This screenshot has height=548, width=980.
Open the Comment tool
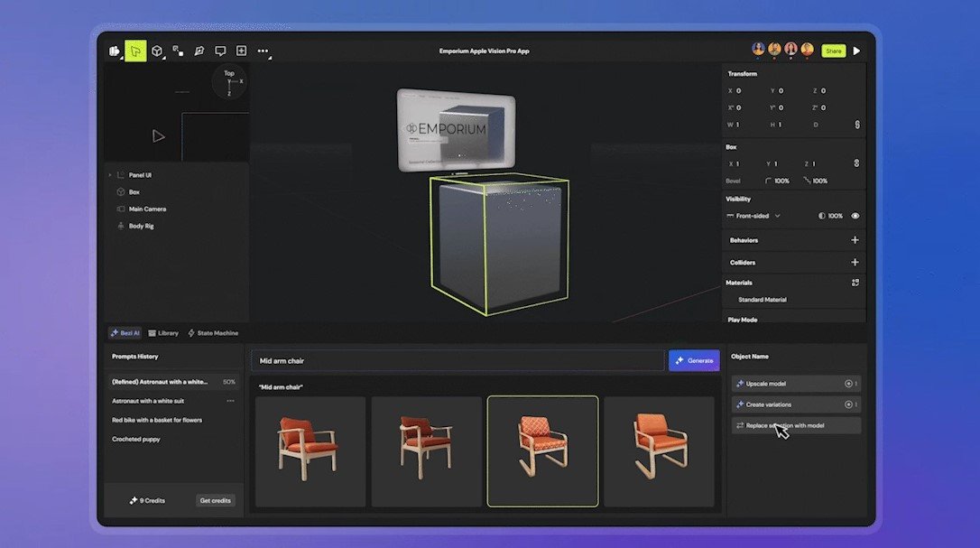(219, 51)
